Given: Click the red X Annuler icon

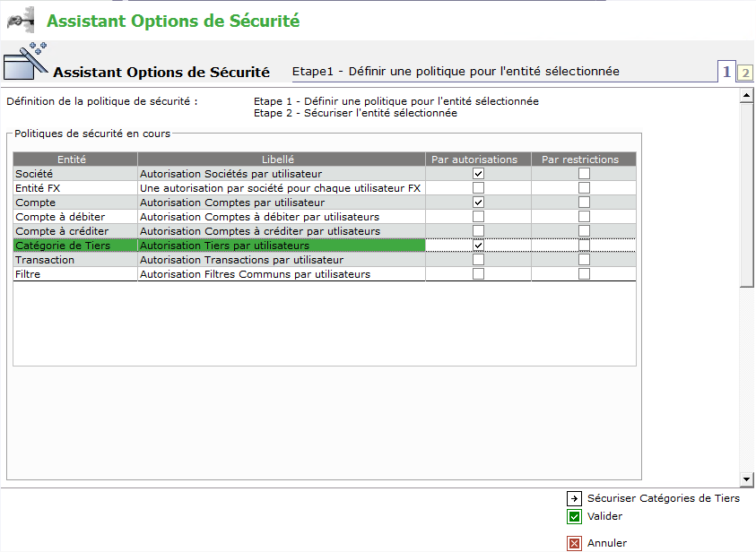Looking at the screenshot, I should pos(574,543).
